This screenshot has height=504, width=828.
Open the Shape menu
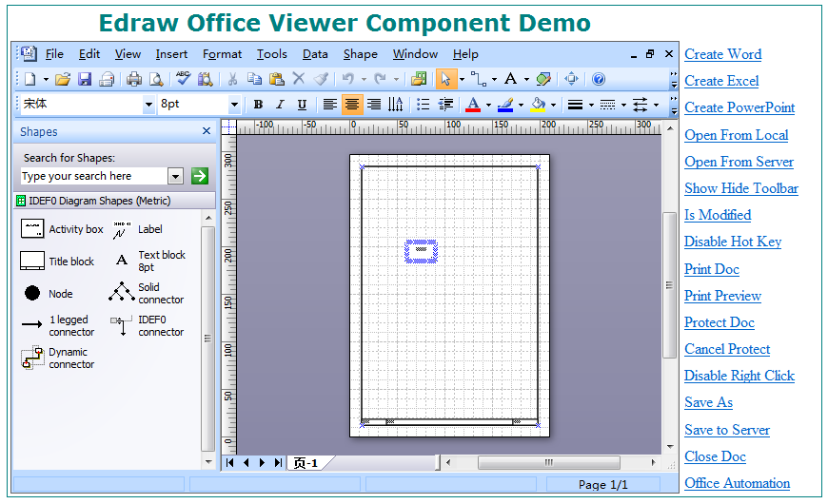coord(360,54)
